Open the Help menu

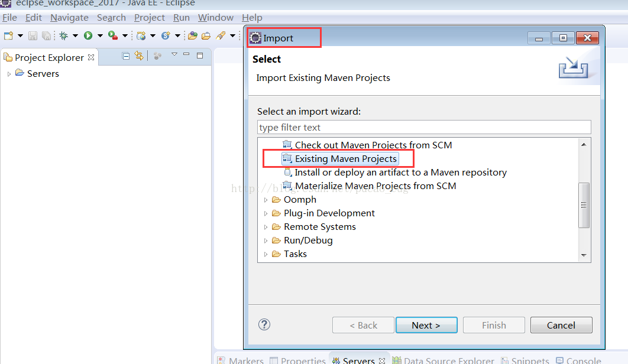tap(252, 18)
